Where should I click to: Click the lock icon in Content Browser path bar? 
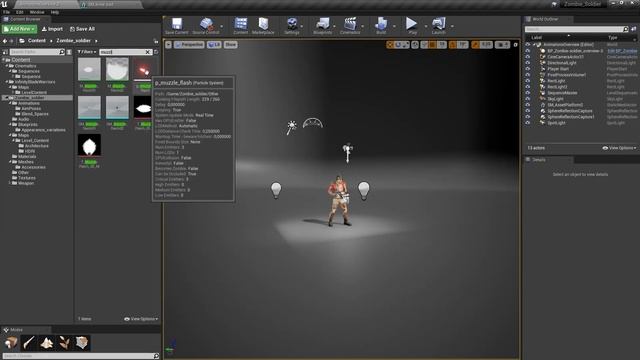(156, 41)
